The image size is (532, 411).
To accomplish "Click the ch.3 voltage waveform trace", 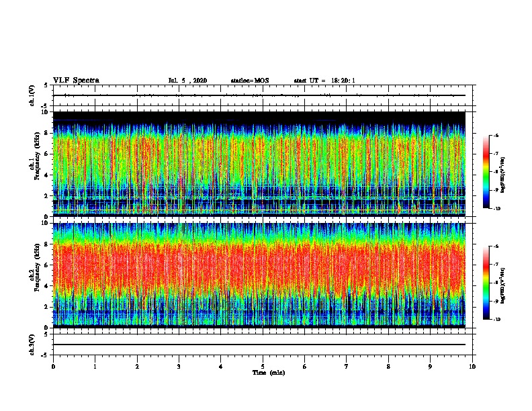I will (259, 345).
